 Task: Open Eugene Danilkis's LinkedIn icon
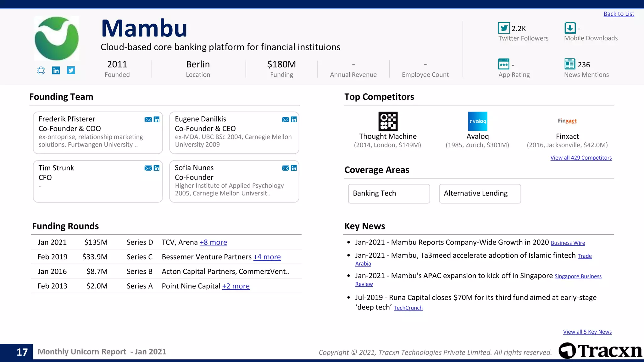294,119
